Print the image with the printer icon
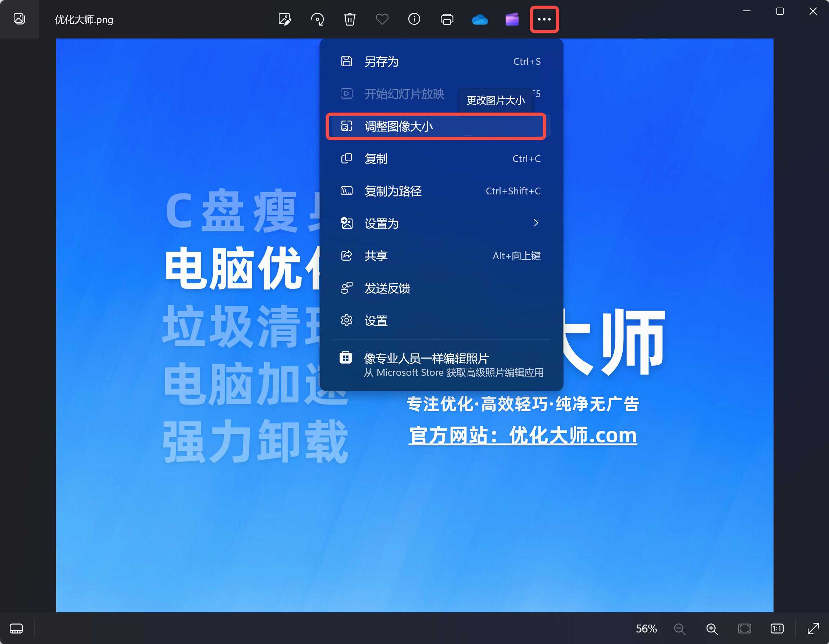The image size is (829, 644). coord(447,19)
